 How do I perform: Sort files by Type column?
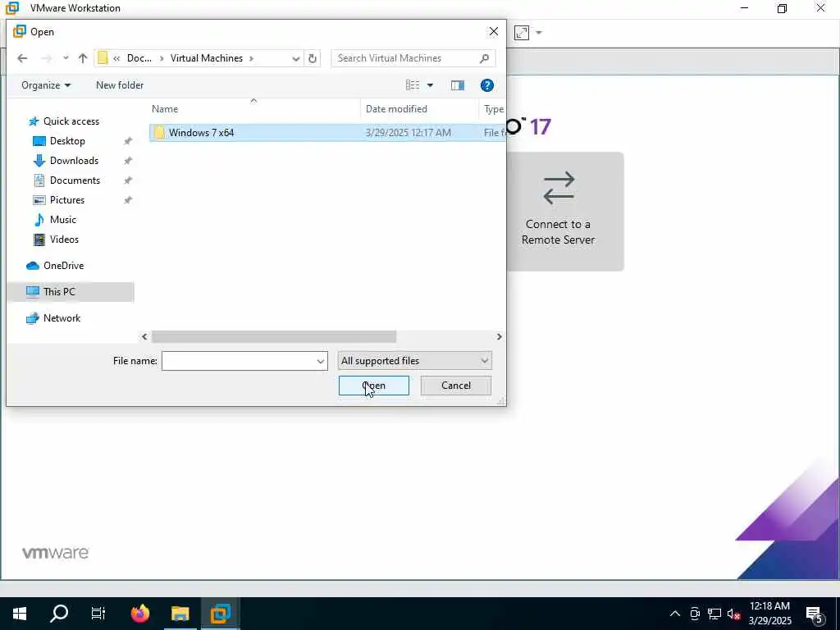[493, 109]
